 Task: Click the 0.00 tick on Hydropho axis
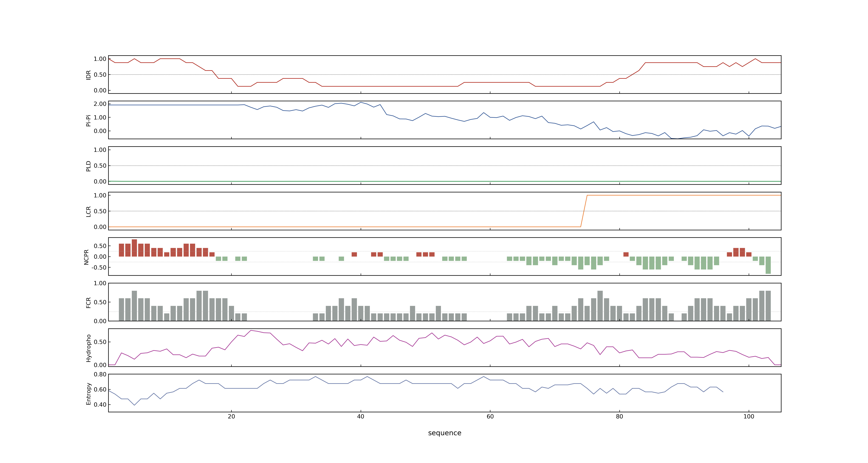click(x=100, y=365)
